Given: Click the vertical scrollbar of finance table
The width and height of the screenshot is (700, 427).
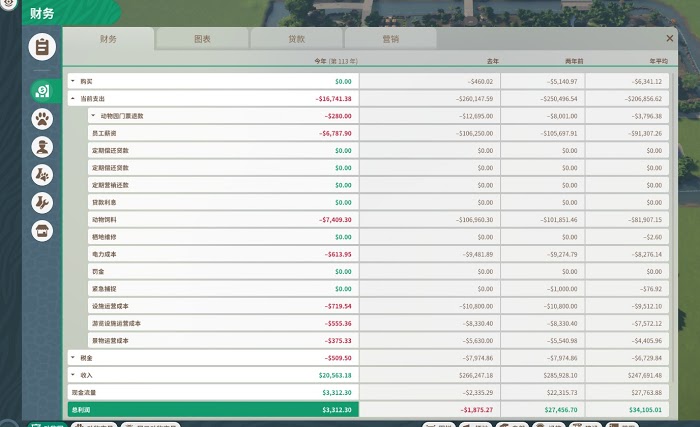Looking at the screenshot, I should [674, 228].
